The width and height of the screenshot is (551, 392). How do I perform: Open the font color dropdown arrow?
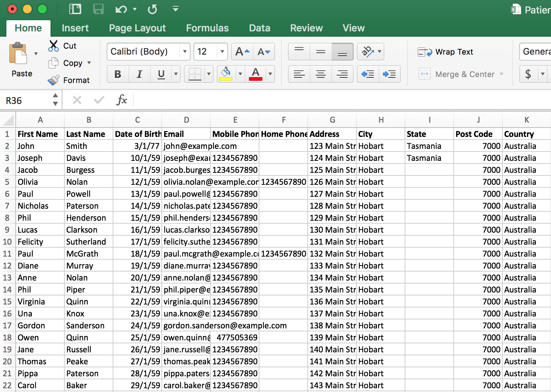(270, 74)
